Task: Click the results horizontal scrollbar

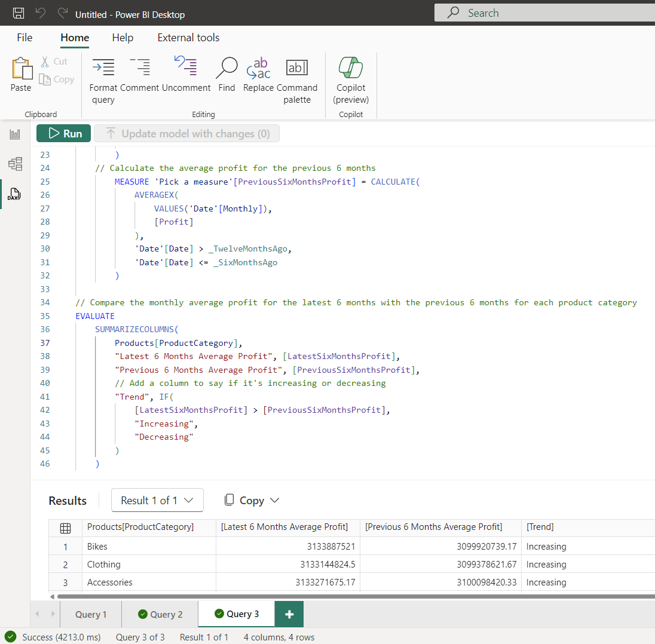Action: [356, 596]
